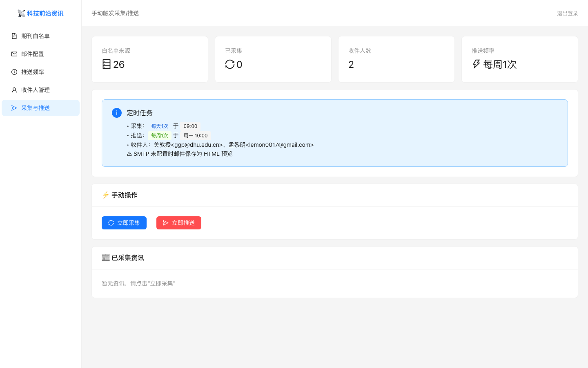Trigger the red 立即推送 button
The height and width of the screenshot is (368, 588).
(x=179, y=223)
